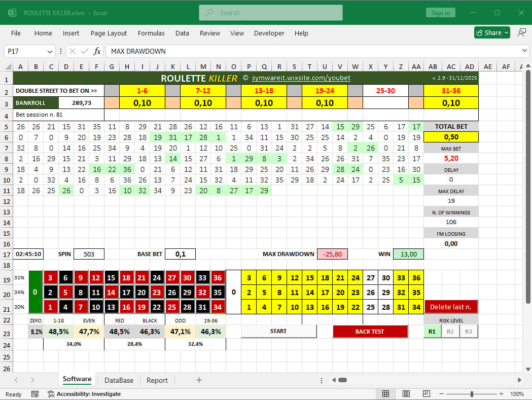Viewport: 532px width, 400px height.
Task: Add a new sheet with plus icon
Action: point(199,380)
